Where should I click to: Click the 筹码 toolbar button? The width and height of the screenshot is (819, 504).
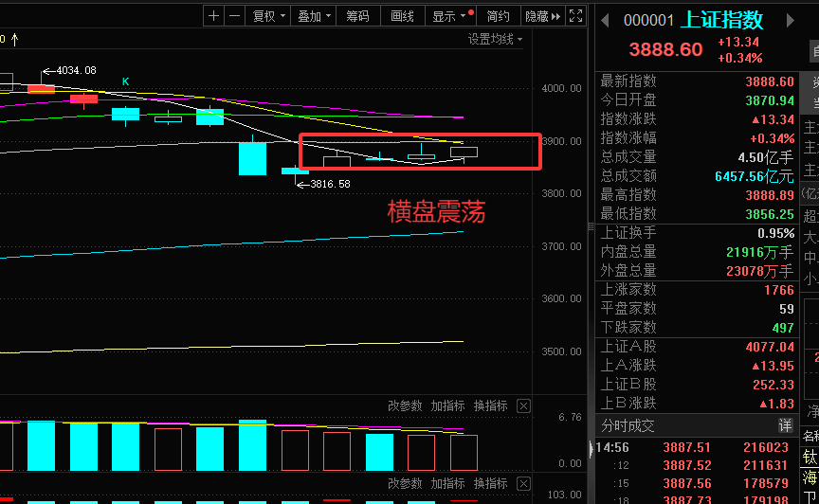pos(357,16)
